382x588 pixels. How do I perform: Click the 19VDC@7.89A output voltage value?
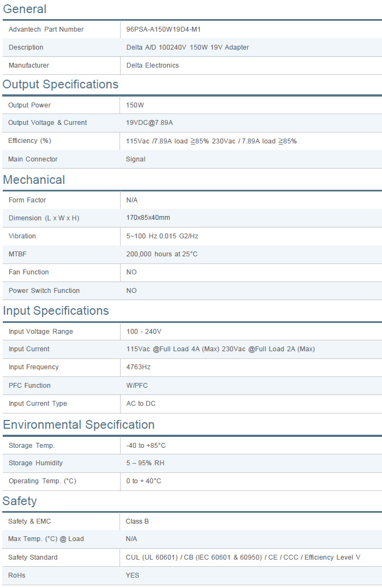(153, 123)
